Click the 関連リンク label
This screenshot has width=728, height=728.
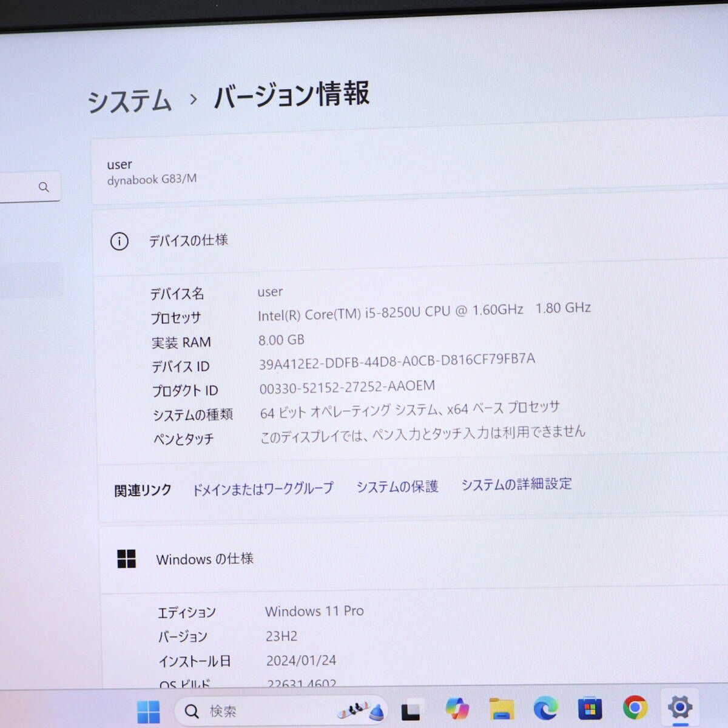tap(143, 490)
